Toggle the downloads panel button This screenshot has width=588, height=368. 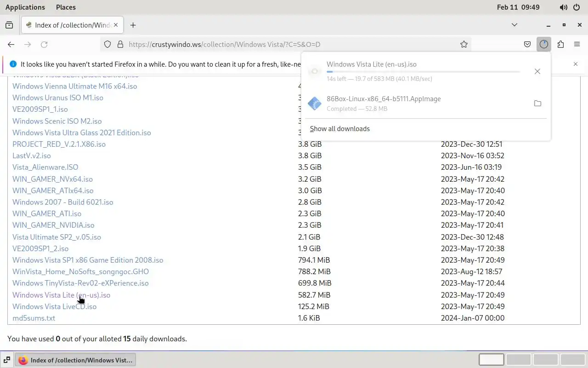click(x=544, y=44)
